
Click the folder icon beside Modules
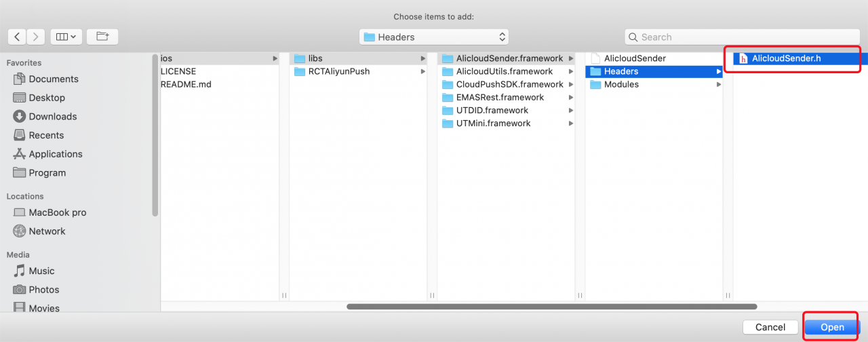pyautogui.click(x=595, y=84)
